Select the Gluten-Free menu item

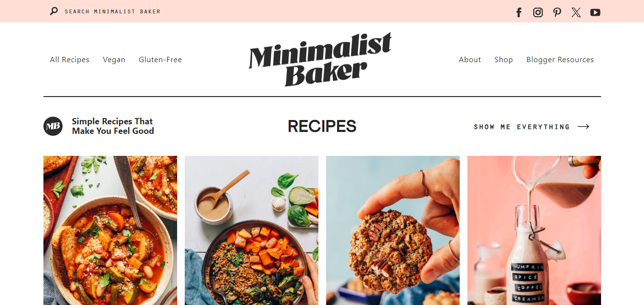coord(160,60)
